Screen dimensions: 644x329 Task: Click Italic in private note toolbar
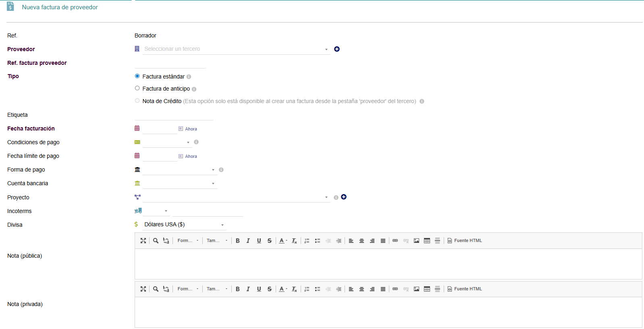[x=248, y=289]
